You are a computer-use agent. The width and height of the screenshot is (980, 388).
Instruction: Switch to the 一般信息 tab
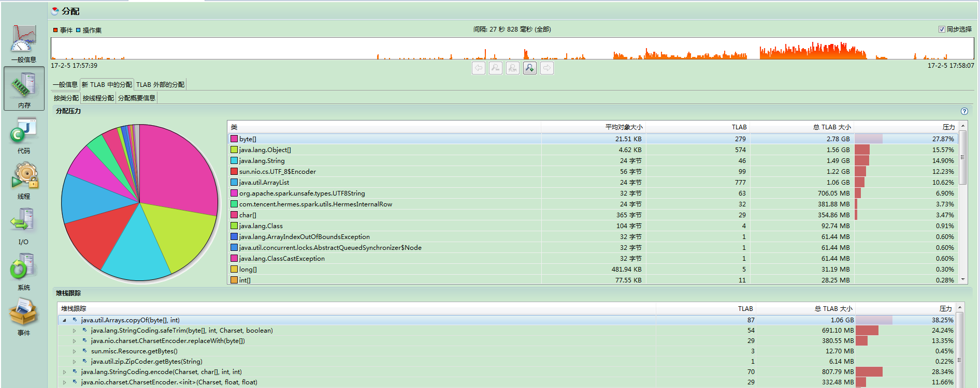(65, 85)
